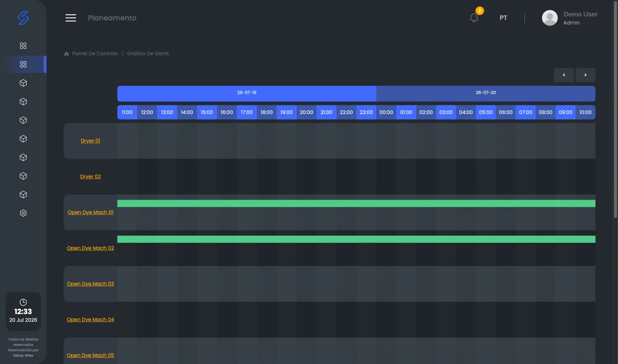The image size is (618, 364).
Task: Click the settings gear in sidebar
Action: click(x=23, y=213)
